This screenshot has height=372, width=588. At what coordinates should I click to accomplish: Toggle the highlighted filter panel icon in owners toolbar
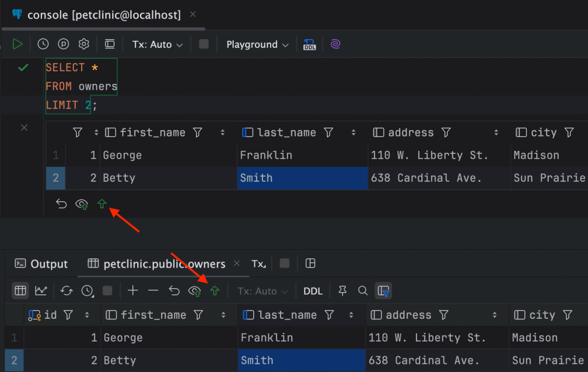coord(383,291)
